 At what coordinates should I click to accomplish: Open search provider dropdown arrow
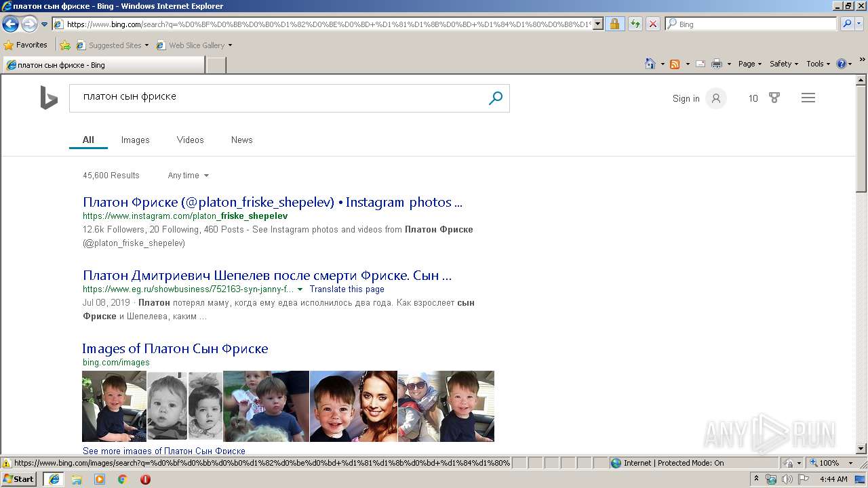click(x=859, y=24)
